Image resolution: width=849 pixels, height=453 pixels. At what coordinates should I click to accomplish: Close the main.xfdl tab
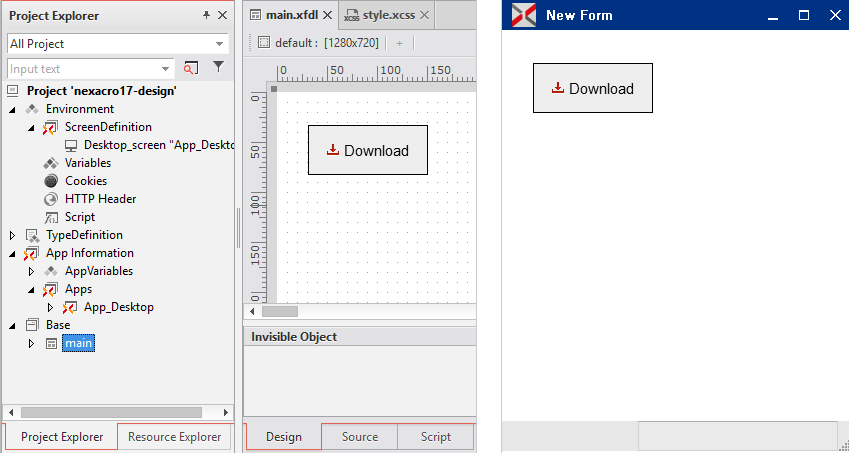tap(328, 15)
